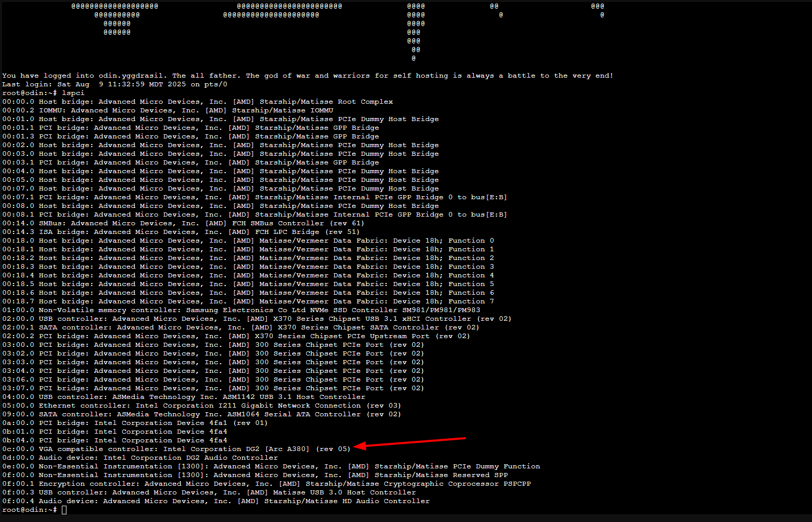Click the odin.yggdrasil welcome message line
This screenshot has height=522, width=812.
tap(307, 76)
